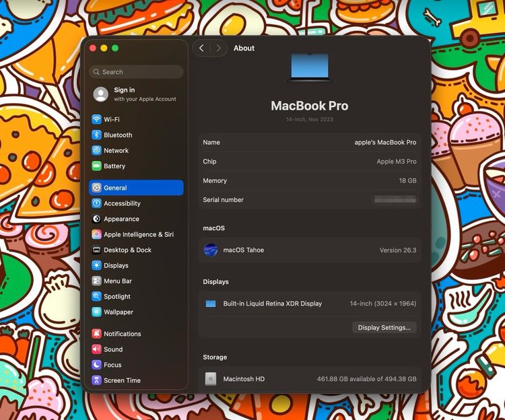This screenshot has width=505, height=420.
Task: Click the name value apple's MacBook Pro
Action: pos(385,142)
